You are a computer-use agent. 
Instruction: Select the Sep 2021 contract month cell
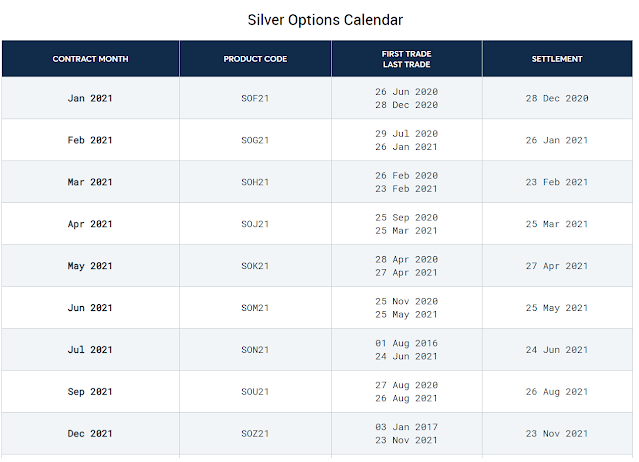tap(90, 392)
